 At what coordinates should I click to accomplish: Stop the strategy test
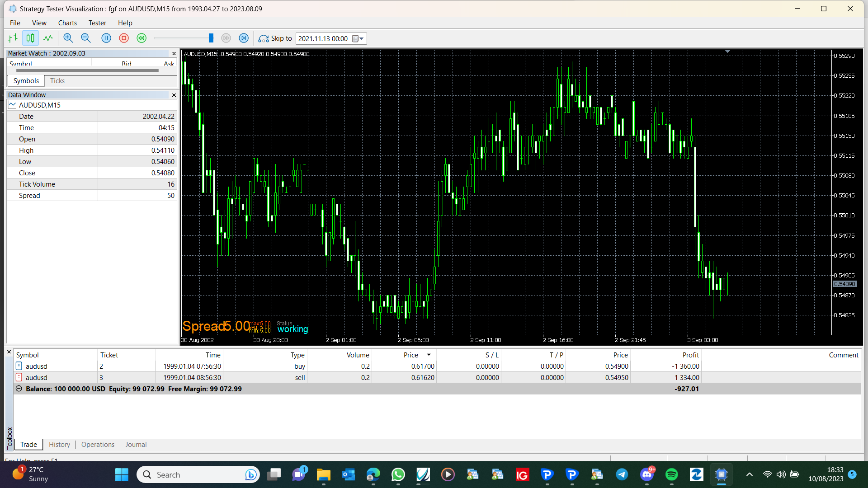124,38
